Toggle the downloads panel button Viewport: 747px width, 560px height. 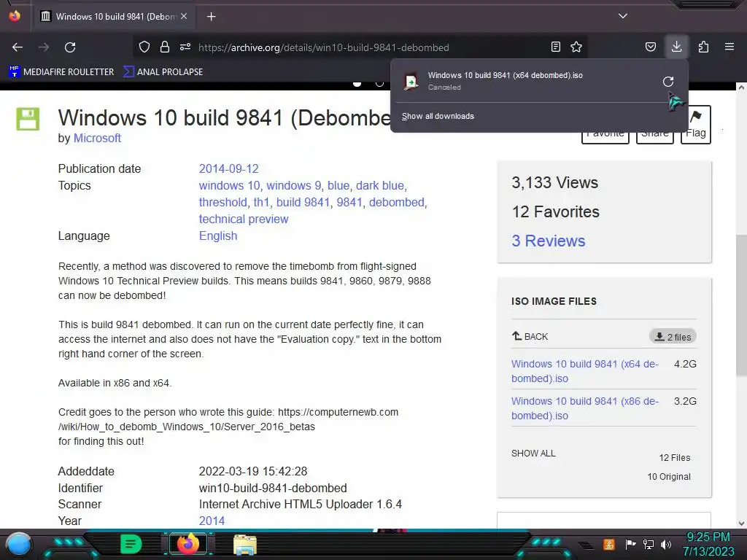676,47
